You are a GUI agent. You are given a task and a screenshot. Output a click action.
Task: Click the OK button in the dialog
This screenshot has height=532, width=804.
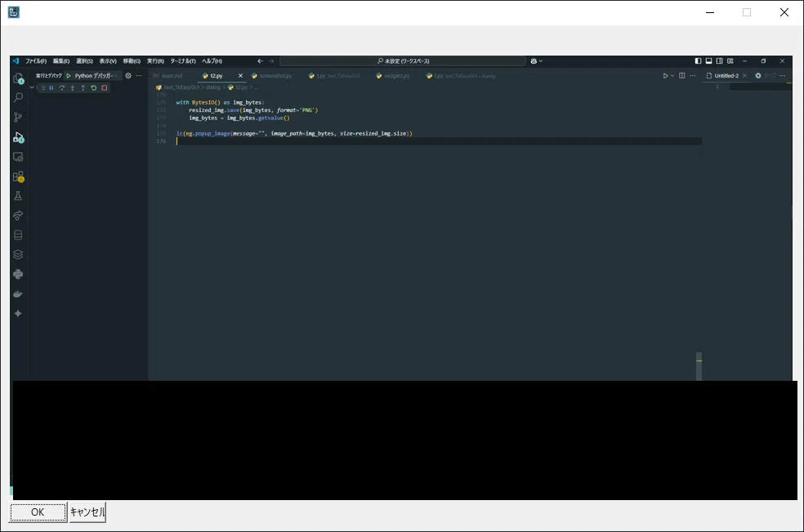pos(38,512)
